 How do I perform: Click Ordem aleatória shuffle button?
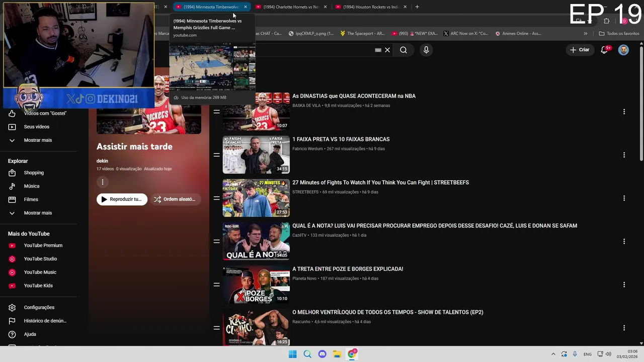pyautogui.click(x=175, y=199)
